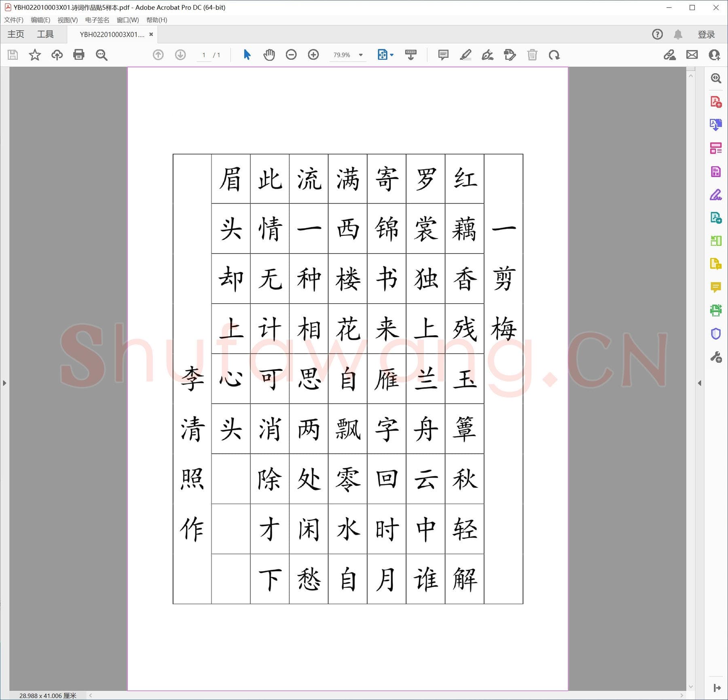Open 视图(V) menu

pyautogui.click(x=68, y=20)
